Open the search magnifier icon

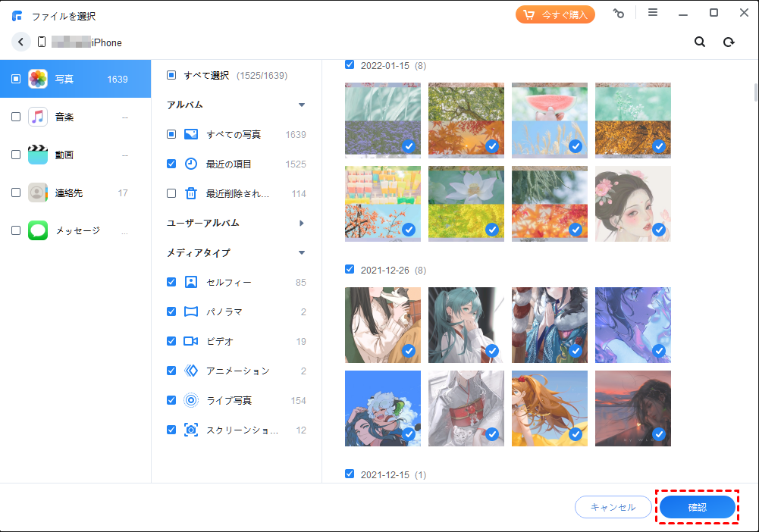pos(699,42)
